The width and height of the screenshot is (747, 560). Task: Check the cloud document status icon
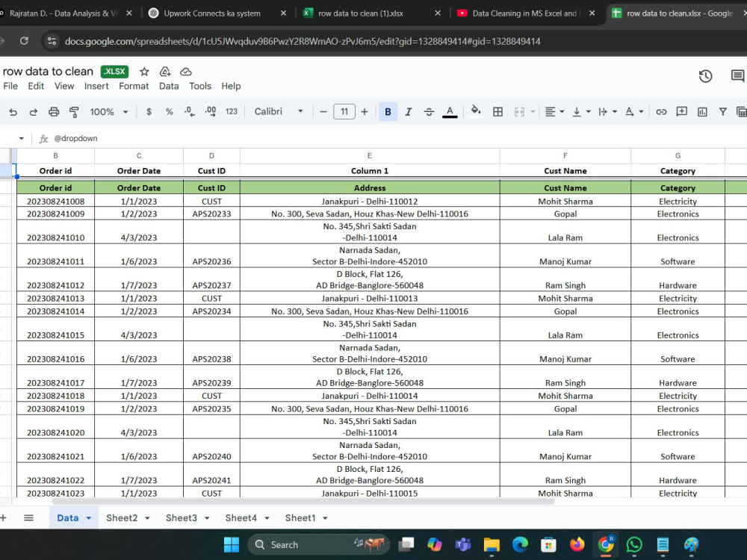coord(186,72)
